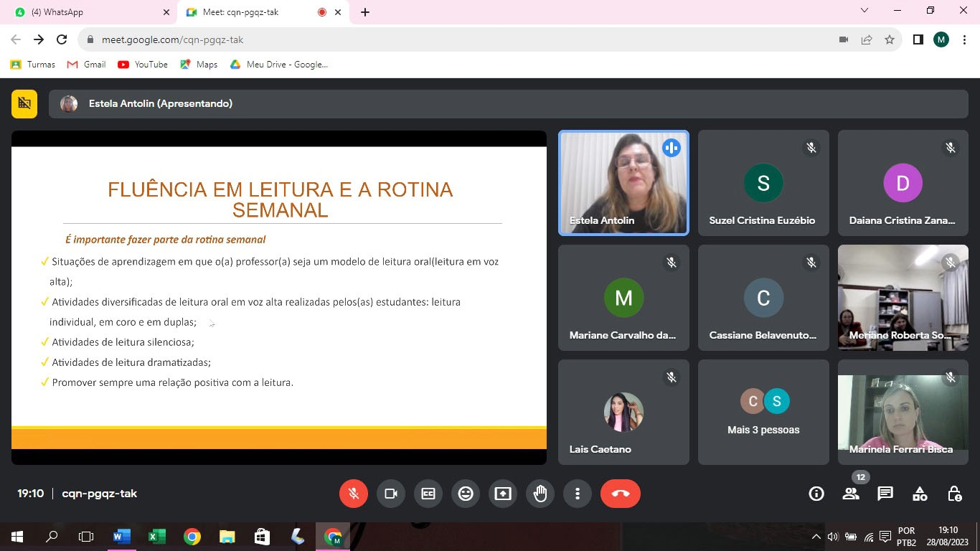The image size is (980, 551).
Task: Open the Gmail bookmark
Action: 86,65
